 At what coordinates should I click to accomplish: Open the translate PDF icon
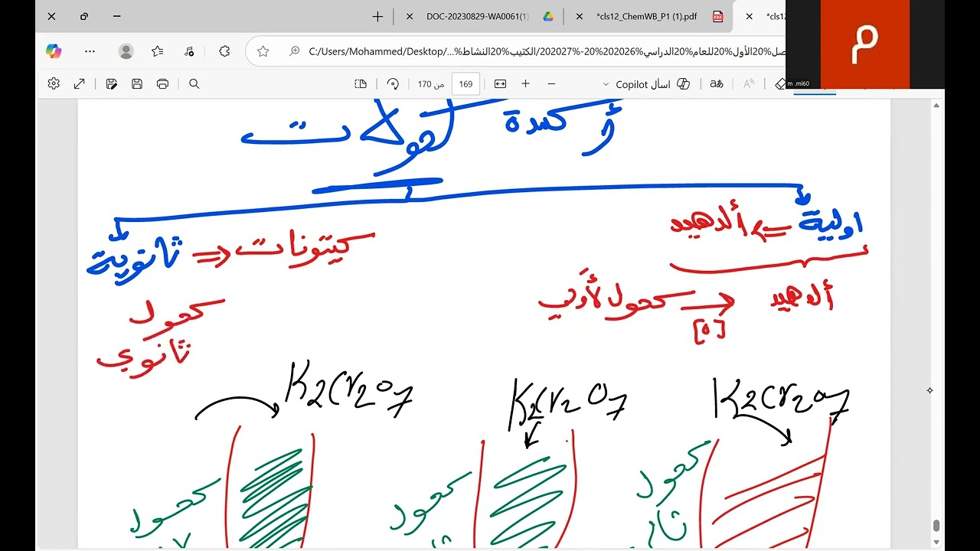[717, 84]
